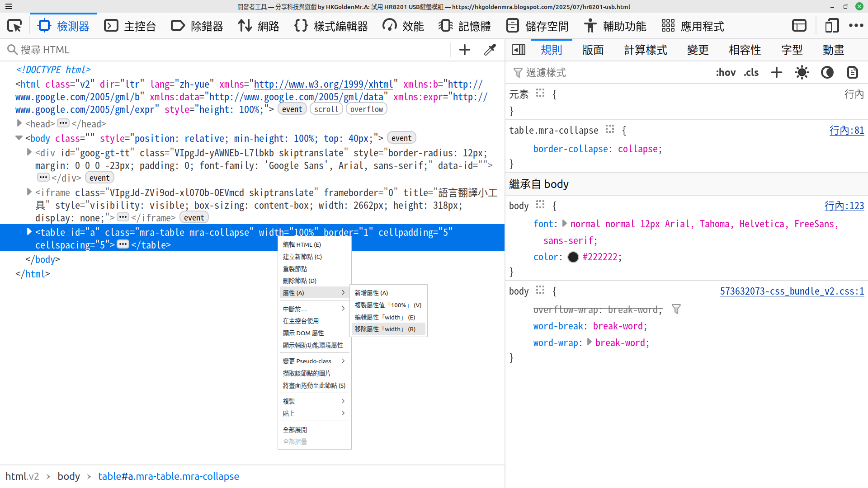Choose 刪除節點 from context menu
Image resolution: width=868 pixels, height=488 pixels.
tap(315, 281)
